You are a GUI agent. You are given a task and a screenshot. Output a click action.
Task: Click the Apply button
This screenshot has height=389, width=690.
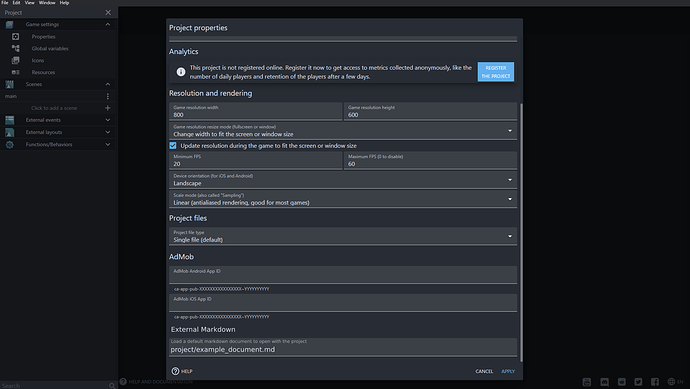(x=508, y=371)
